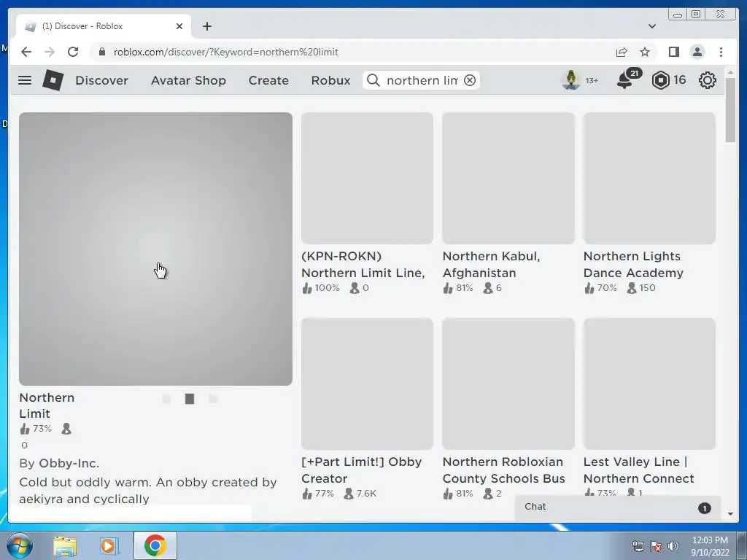This screenshot has height=560, width=747.
Task: Focus the northern limit search field
Action: 422,80
